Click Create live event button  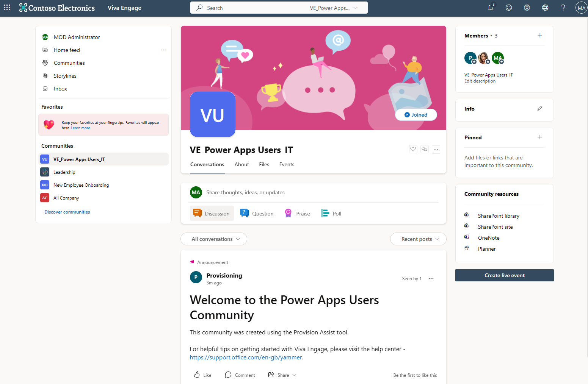pos(505,275)
